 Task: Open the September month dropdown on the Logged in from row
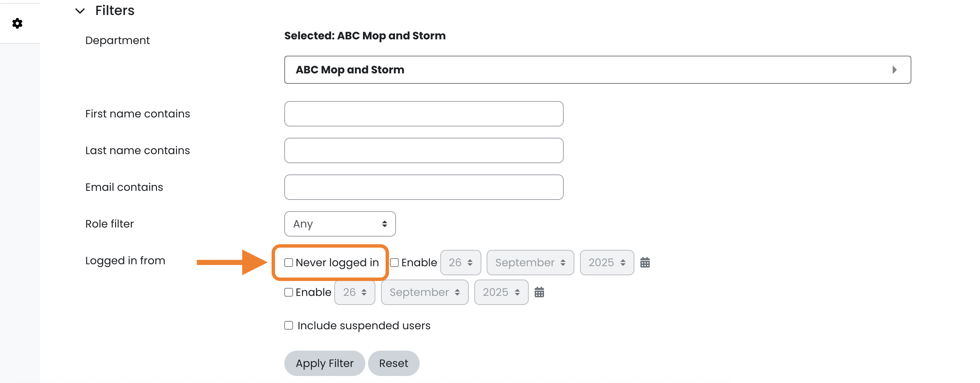coord(530,262)
